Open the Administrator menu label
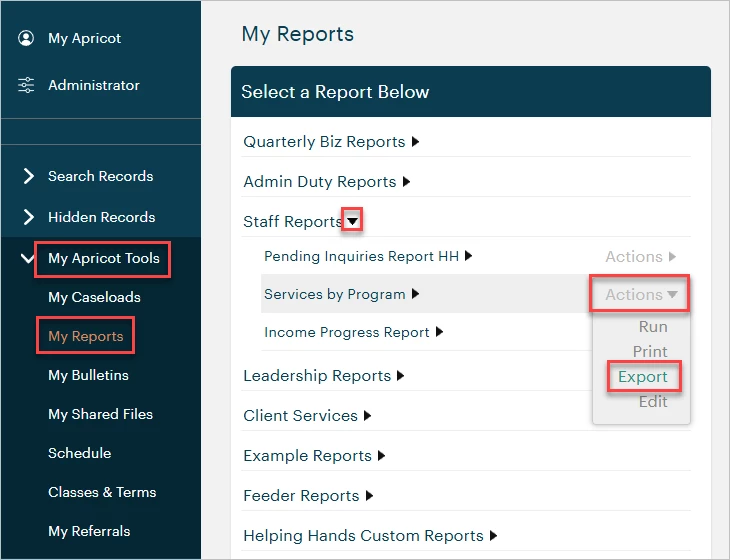The width and height of the screenshot is (730, 560). click(x=94, y=85)
